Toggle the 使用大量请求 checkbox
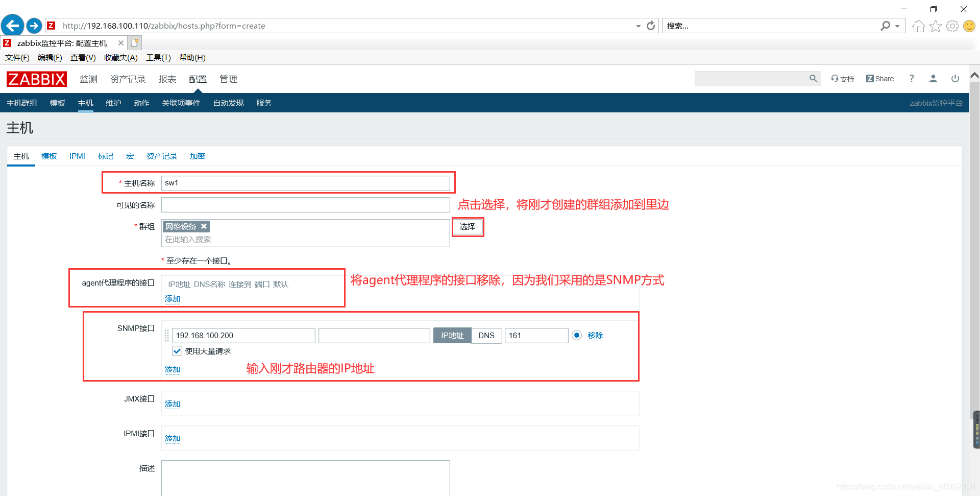 click(177, 351)
